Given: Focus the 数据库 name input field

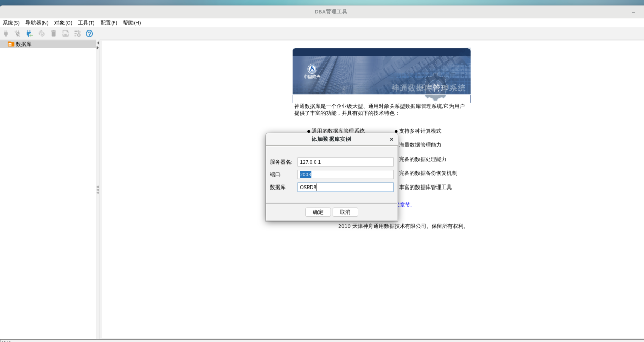Looking at the screenshot, I should [345, 187].
